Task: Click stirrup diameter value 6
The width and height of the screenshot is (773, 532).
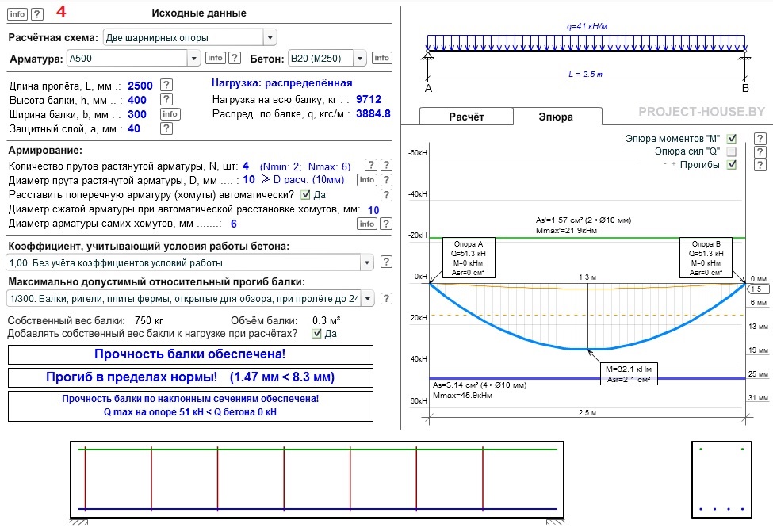Action: coord(234,224)
